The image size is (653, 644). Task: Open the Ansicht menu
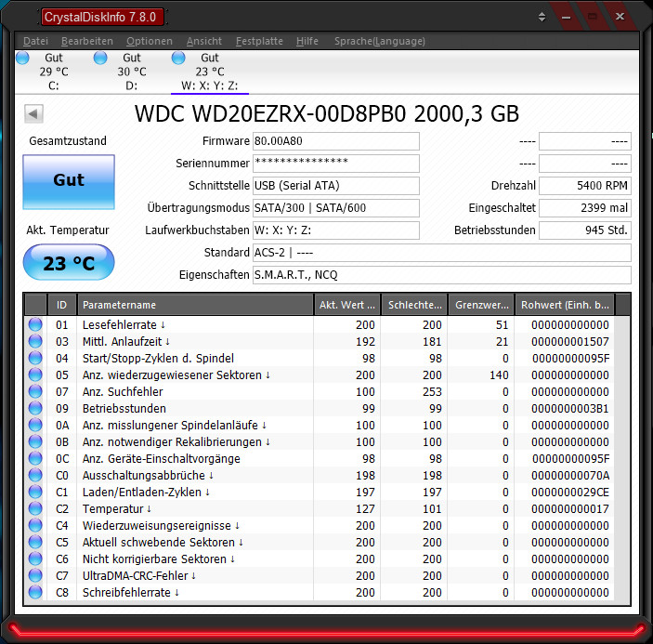pyautogui.click(x=204, y=41)
